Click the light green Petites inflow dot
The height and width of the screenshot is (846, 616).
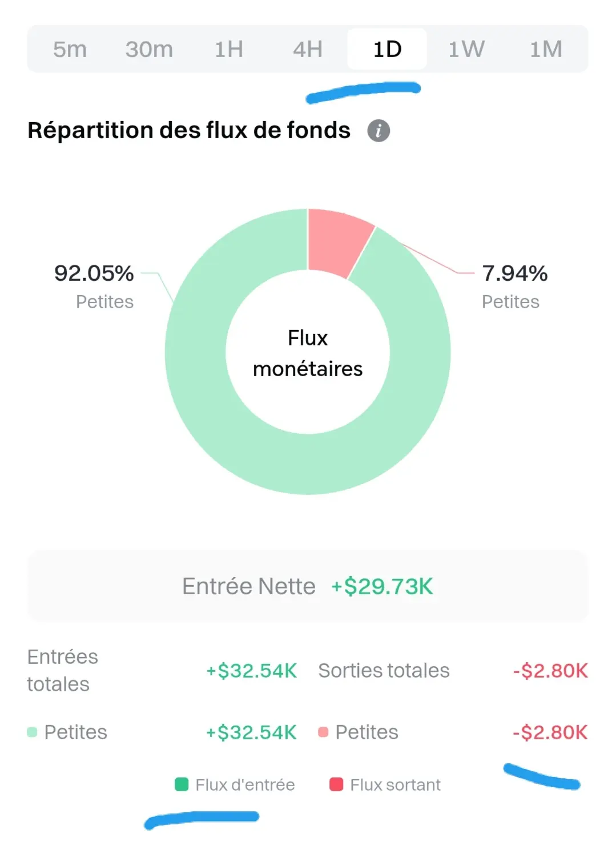[x=32, y=732]
